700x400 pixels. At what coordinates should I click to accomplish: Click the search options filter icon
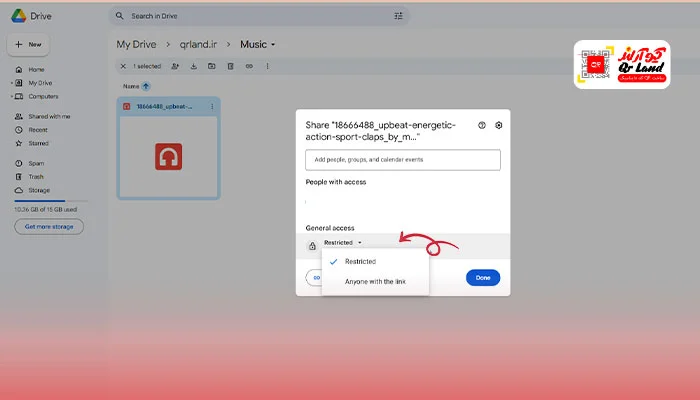tap(399, 16)
